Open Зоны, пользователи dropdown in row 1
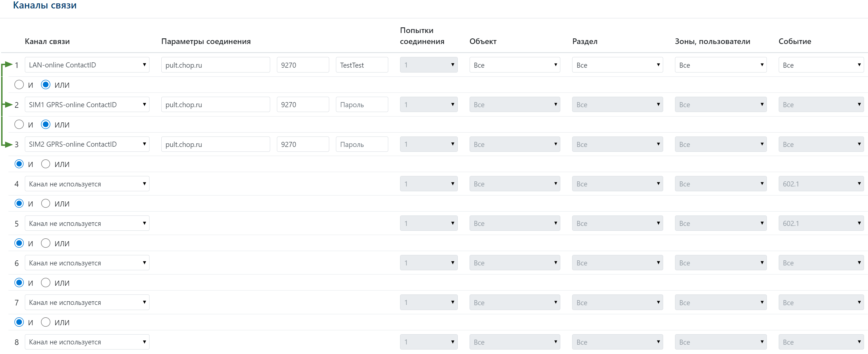This screenshot has height=354, width=868. click(x=721, y=65)
